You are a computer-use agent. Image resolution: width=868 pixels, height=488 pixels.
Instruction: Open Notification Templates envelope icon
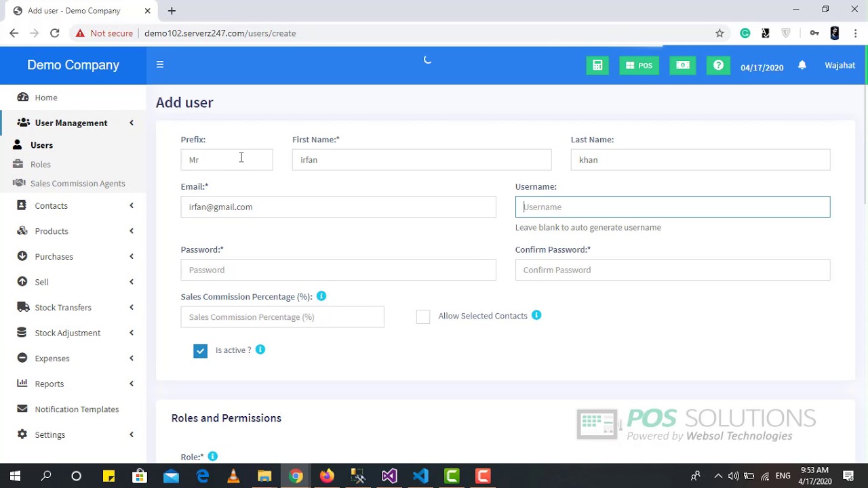click(22, 409)
